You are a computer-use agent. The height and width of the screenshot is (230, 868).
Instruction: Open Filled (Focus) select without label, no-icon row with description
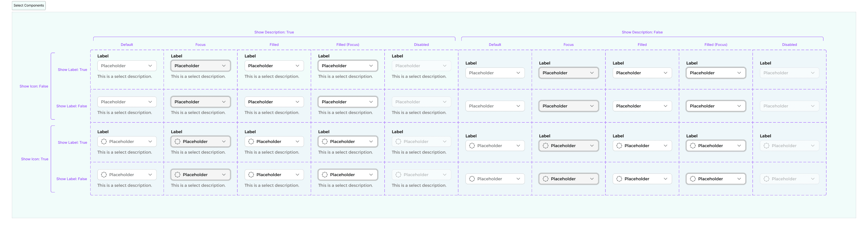pos(348,102)
